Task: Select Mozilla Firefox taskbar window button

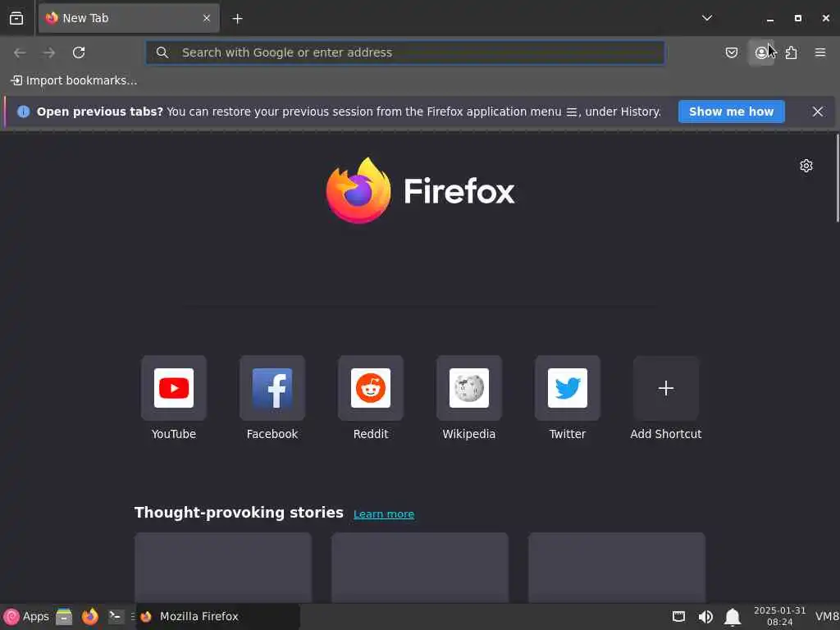Action: [218, 617]
